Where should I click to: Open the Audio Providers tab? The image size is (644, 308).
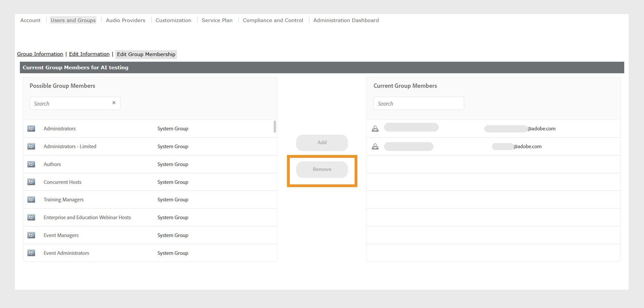click(x=126, y=20)
